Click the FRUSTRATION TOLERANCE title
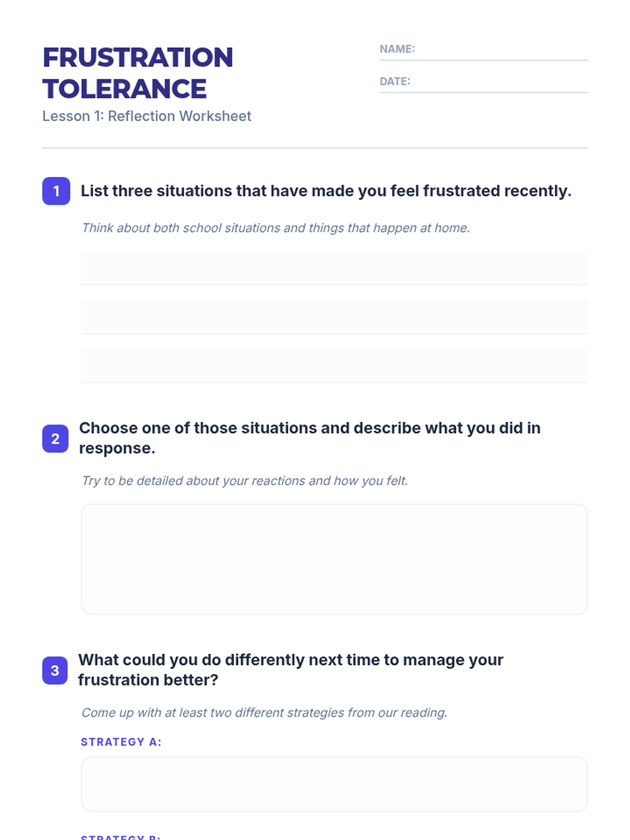This screenshot has height=840, width=630. tap(138, 73)
